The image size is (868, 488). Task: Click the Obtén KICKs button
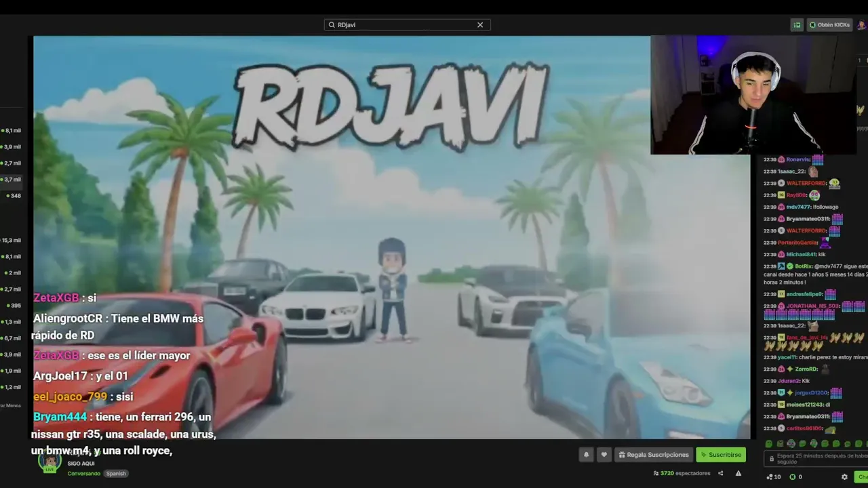(829, 25)
